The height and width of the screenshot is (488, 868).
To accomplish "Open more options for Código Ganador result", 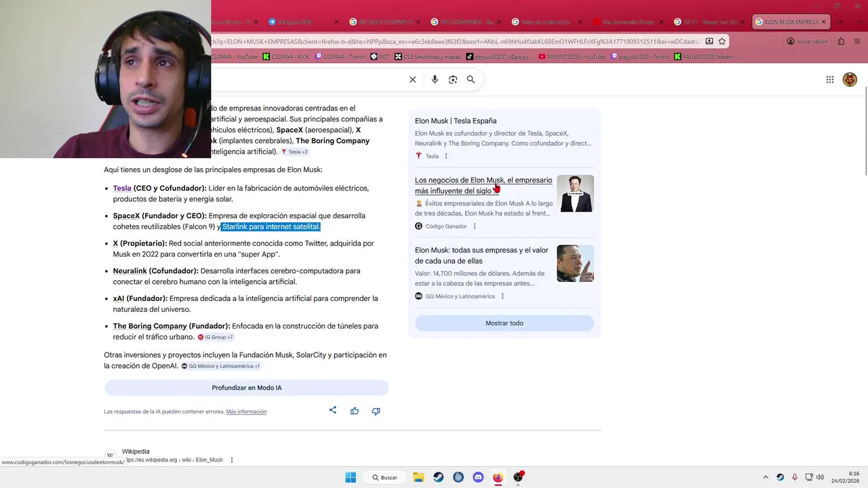I will [x=475, y=226].
